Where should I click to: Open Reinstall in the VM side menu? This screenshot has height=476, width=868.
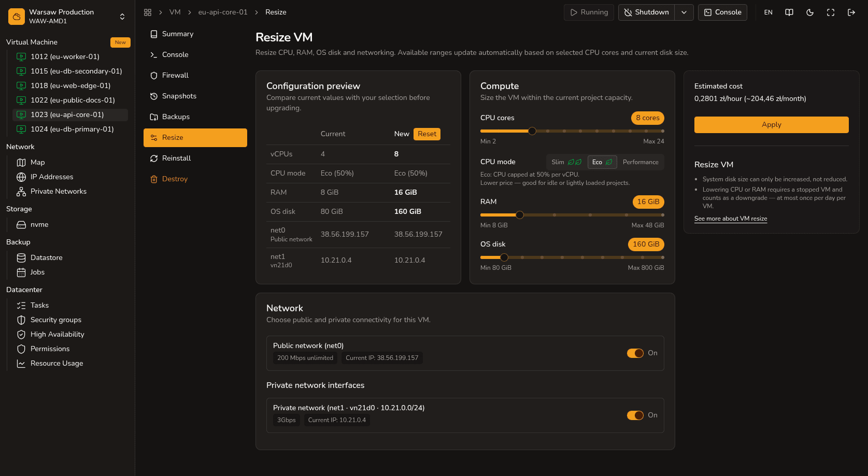(x=195, y=158)
